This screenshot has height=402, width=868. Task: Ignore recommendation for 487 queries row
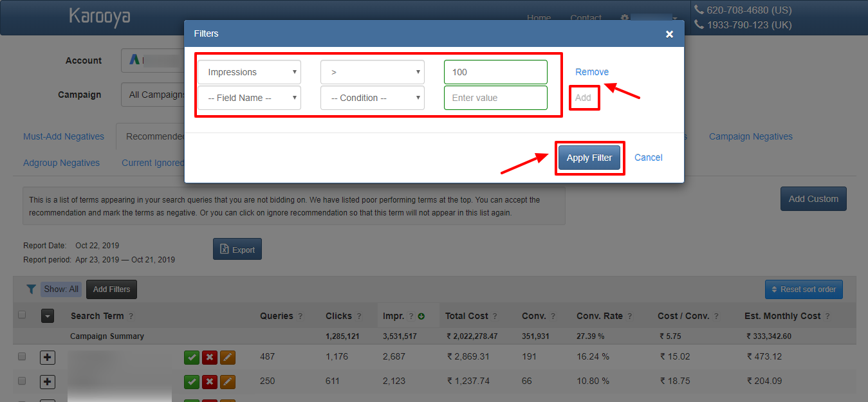210,358
